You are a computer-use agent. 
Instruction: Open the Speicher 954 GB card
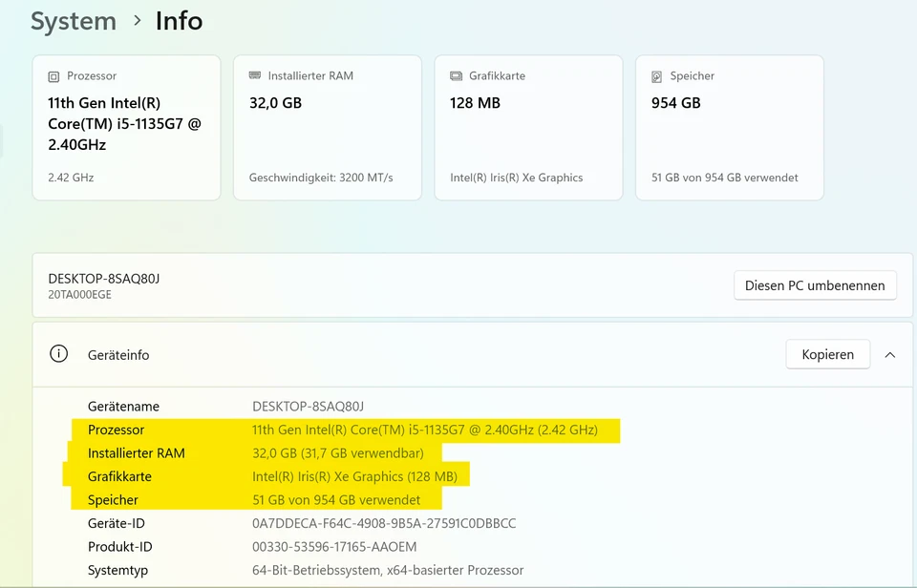coord(730,128)
